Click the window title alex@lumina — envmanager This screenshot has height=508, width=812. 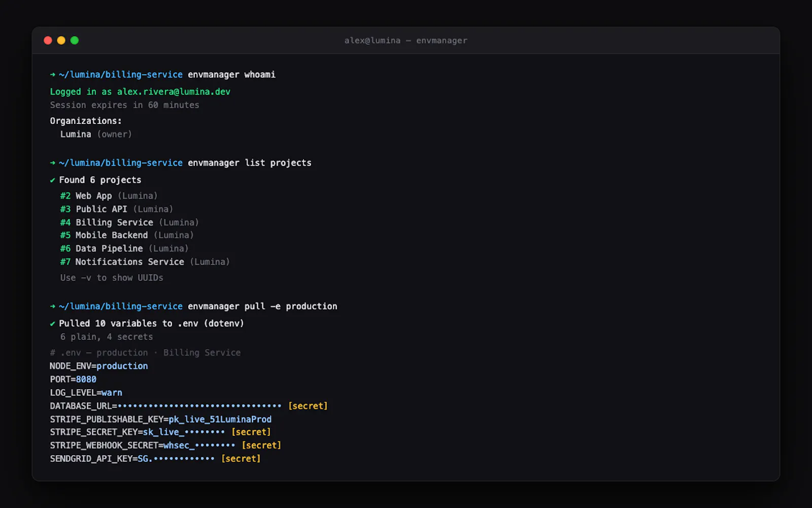(405, 41)
